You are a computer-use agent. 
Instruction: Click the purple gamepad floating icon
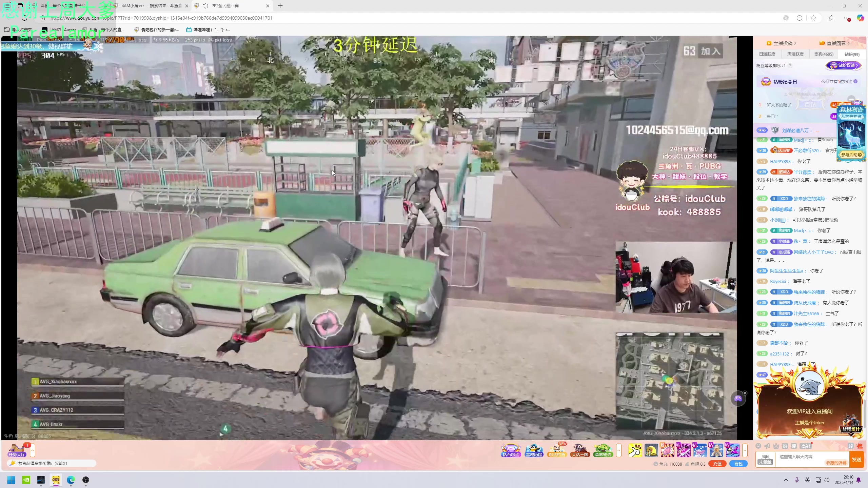738,399
